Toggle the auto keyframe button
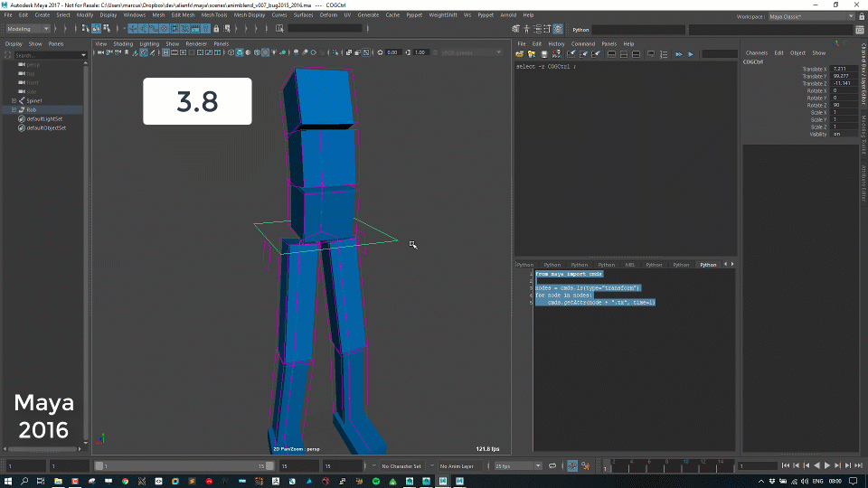The image size is (868, 488). tap(571, 466)
